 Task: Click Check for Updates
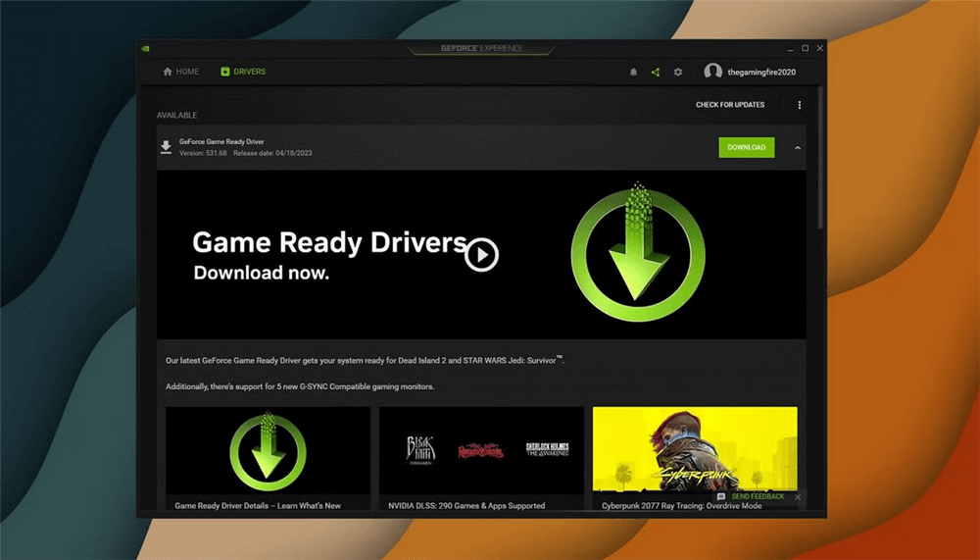[730, 105]
